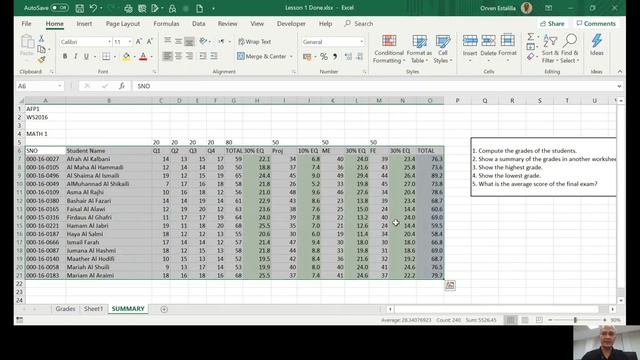Click the Name Box showing A6
Viewport: 640px width, 360px height.
coord(39,86)
